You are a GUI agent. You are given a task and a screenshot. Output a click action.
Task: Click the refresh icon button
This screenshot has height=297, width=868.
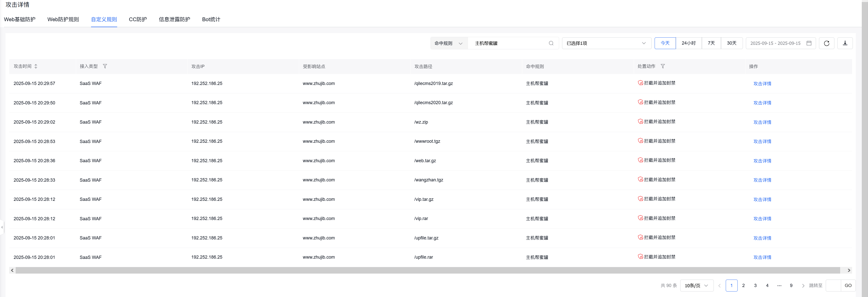826,43
